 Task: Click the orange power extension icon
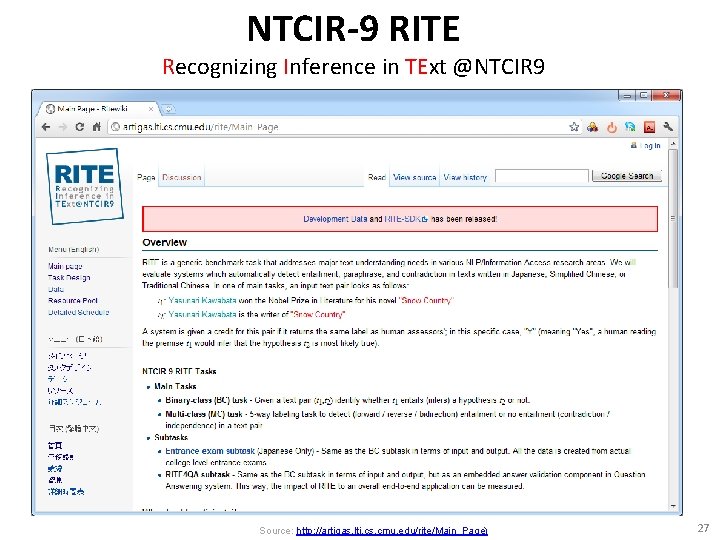tap(612, 127)
